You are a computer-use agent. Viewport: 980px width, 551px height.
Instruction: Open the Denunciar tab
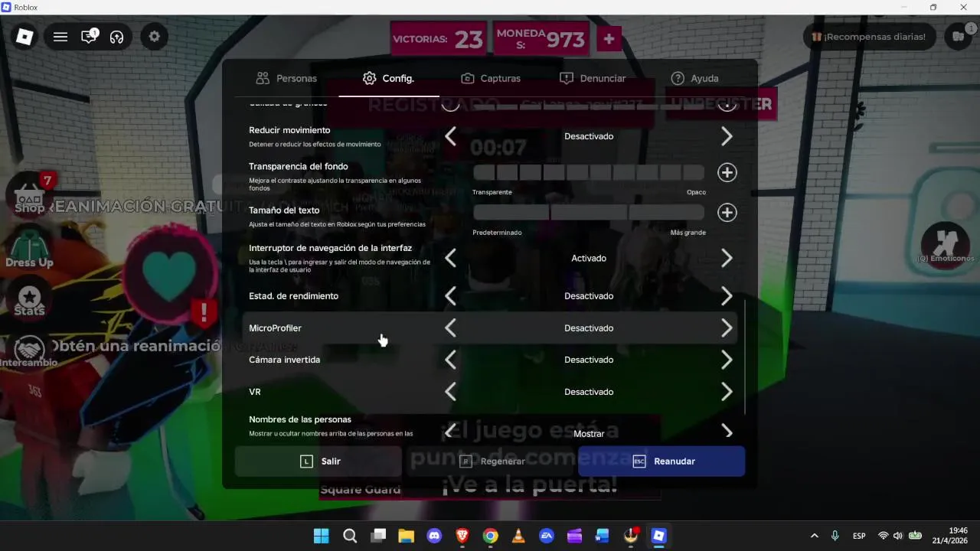click(x=593, y=78)
